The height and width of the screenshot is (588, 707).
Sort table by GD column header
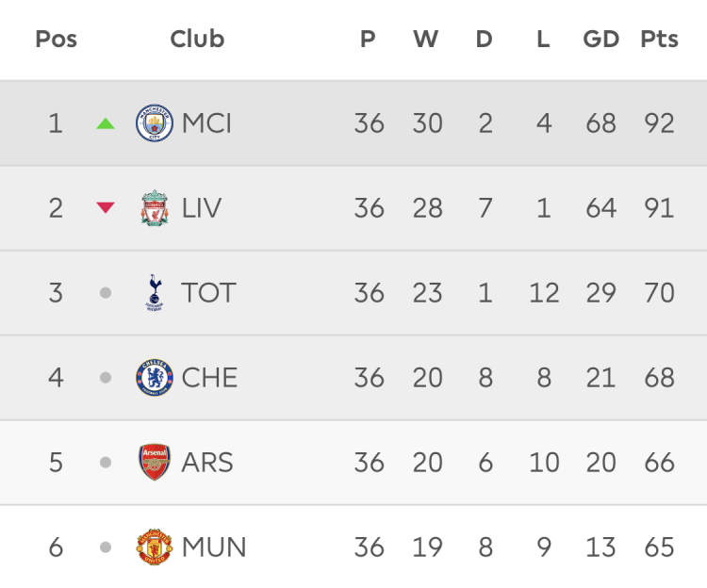pos(600,40)
